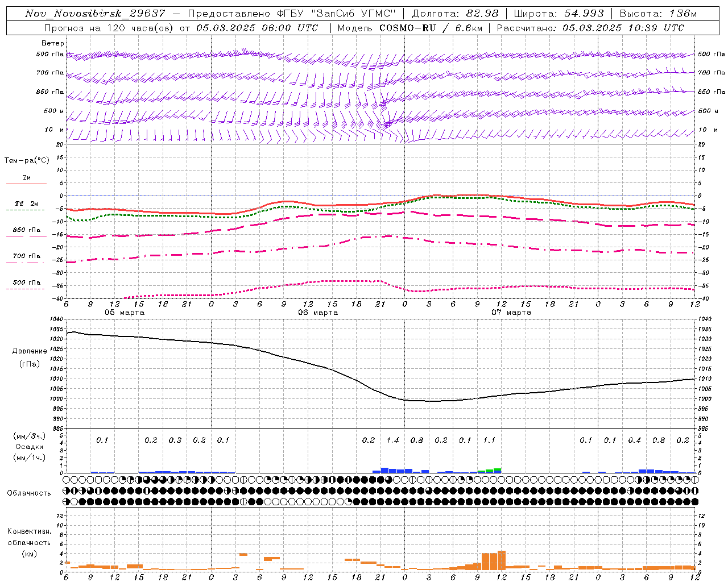728x582 pixels.
Task: Click the '06 марта' date label
Action: (x=318, y=313)
